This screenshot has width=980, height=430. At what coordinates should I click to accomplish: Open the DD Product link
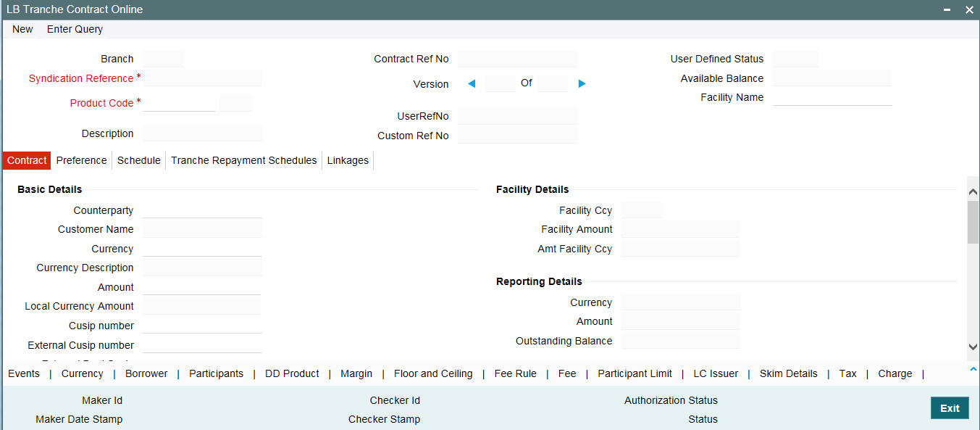[292, 373]
